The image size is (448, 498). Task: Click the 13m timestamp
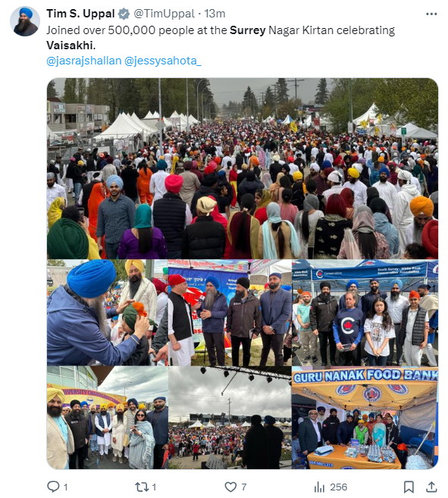click(x=215, y=14)
